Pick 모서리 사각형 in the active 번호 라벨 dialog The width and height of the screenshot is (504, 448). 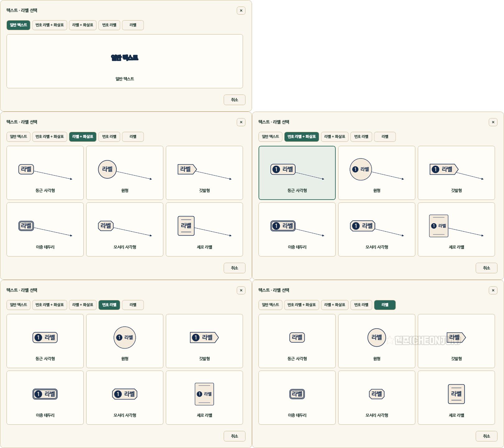pos(125,398)
